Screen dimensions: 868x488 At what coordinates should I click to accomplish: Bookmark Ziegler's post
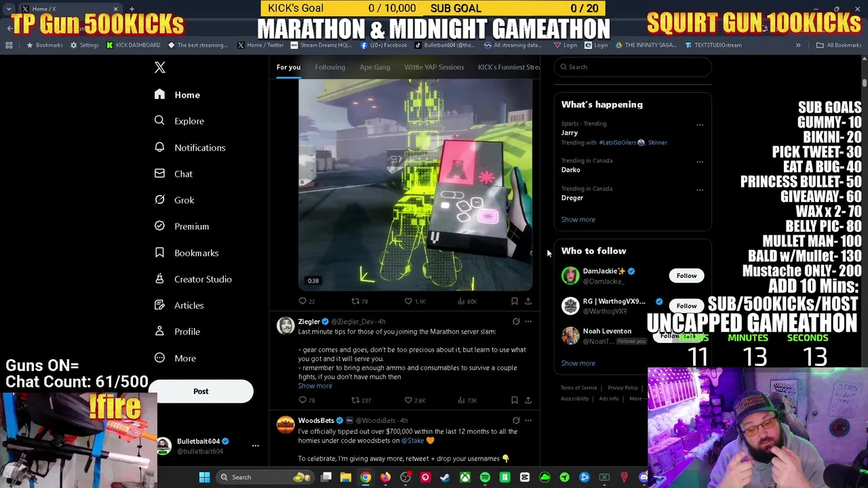[515, 400]
